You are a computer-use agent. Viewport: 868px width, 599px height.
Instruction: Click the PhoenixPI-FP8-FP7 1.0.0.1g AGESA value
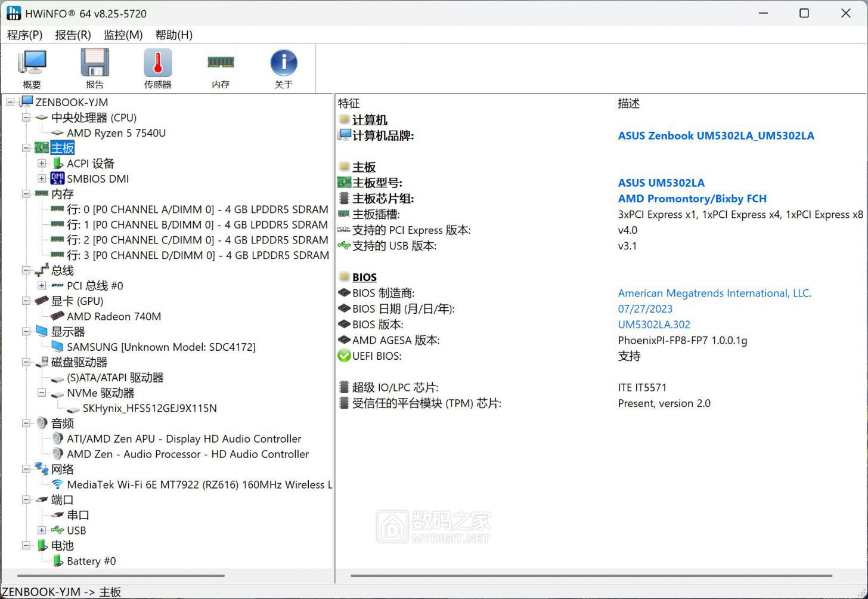click(x=683, y=340)
